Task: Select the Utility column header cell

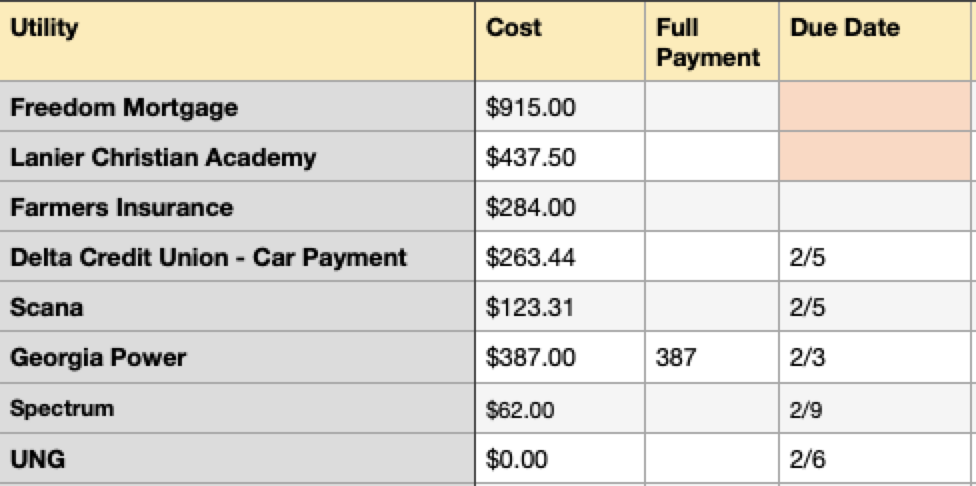Action: click(x=237, y=42)
